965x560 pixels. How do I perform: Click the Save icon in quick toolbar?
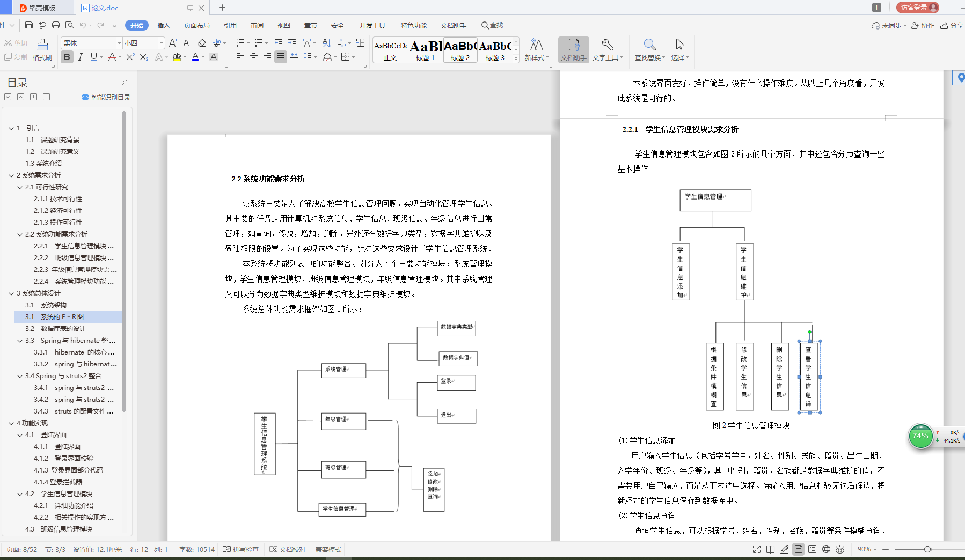(x=29, y=25)
